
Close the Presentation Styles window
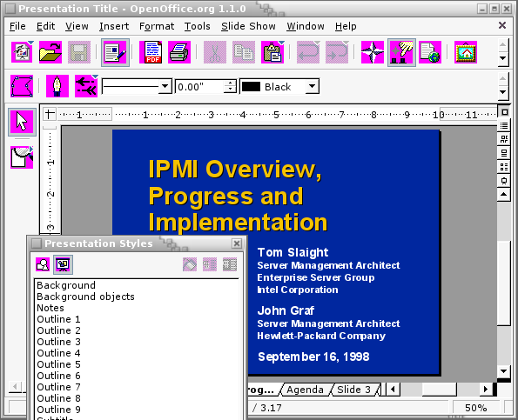237,243
